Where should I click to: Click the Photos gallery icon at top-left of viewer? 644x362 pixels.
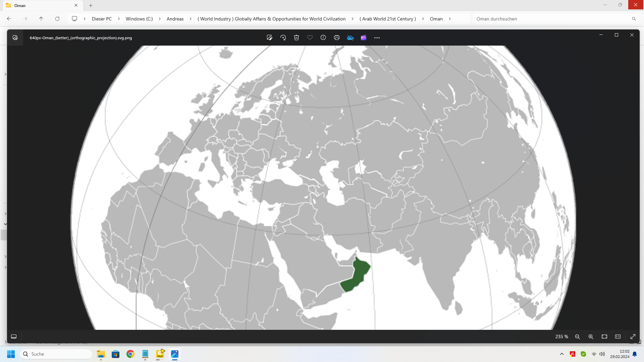click(15, 38)
